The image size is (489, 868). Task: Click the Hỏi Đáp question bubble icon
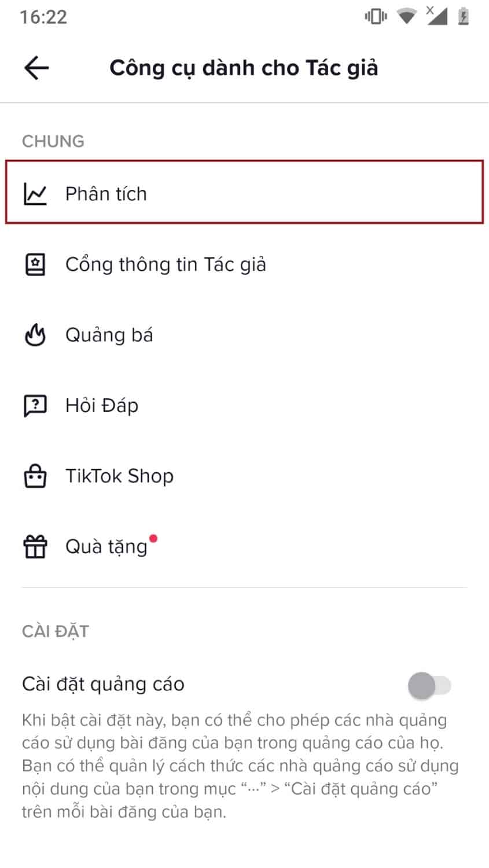[35, 406]
